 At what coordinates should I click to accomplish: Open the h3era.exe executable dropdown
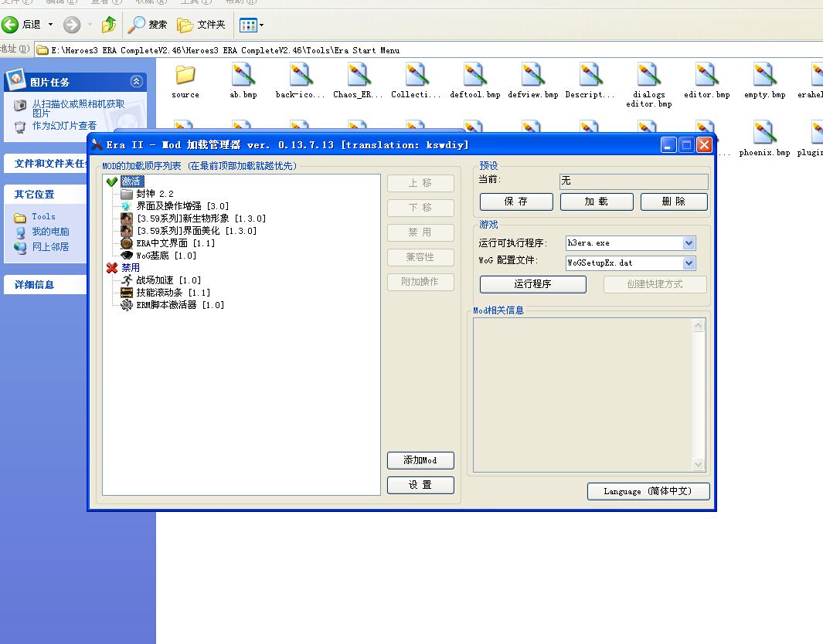pos(689,242)
